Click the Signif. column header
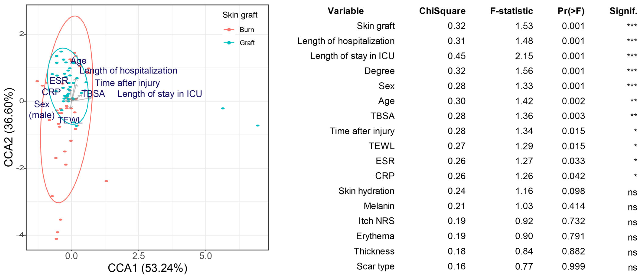644x277 pixels. pos(623,11)
